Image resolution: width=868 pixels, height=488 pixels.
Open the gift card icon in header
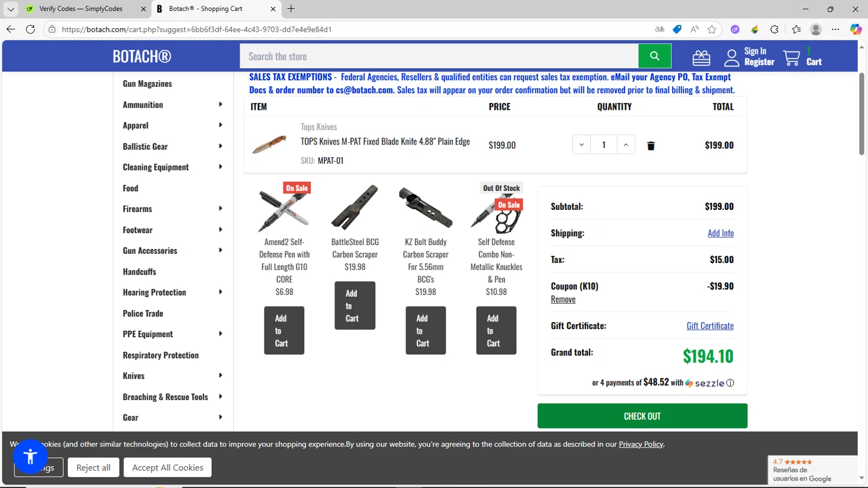[x=701, y=57]
